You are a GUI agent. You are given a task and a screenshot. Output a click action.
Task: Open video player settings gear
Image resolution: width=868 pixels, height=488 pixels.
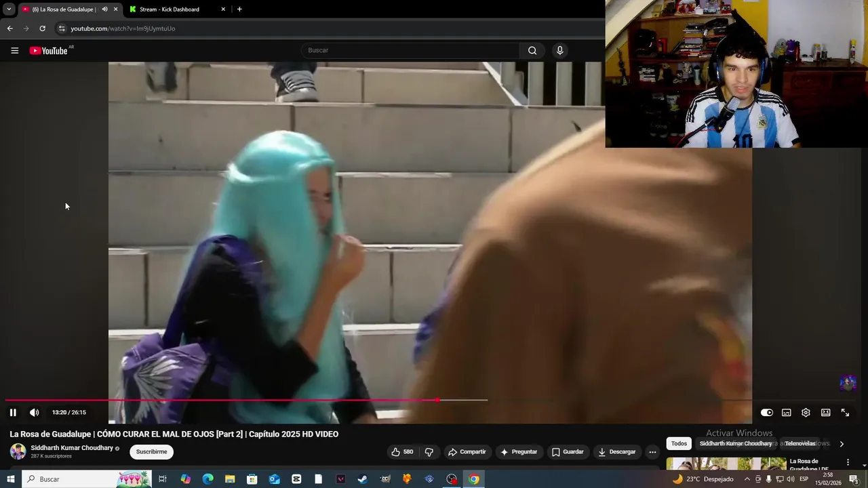pyautogui.click(x=806, y=412)
